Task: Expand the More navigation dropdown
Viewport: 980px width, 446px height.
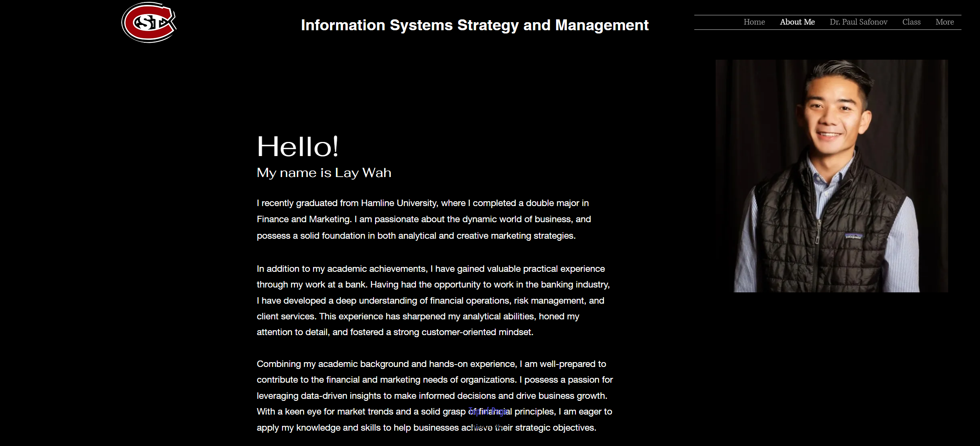Action: [944, 22]
